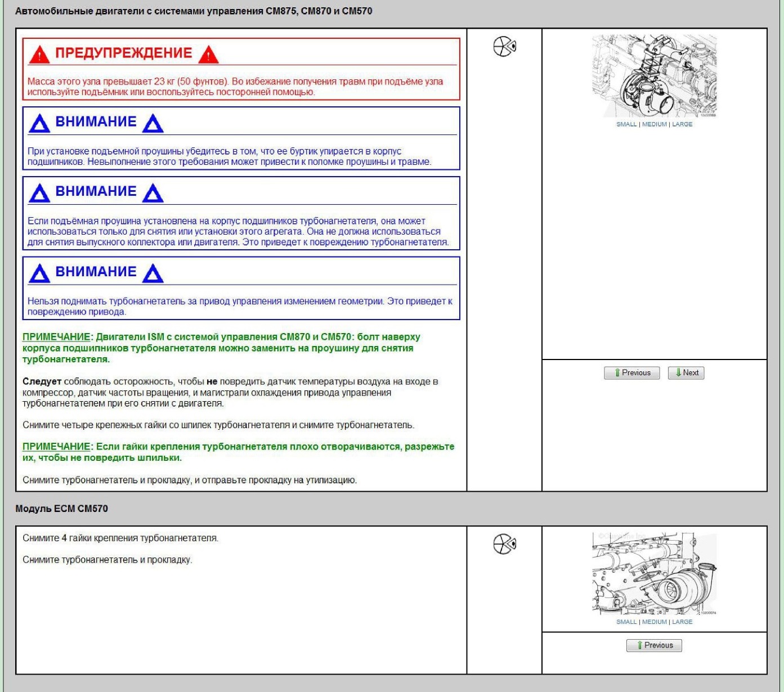This screenshot has height=692, width=784.
Task: Click the Next button
Action: tap(686, 373)
